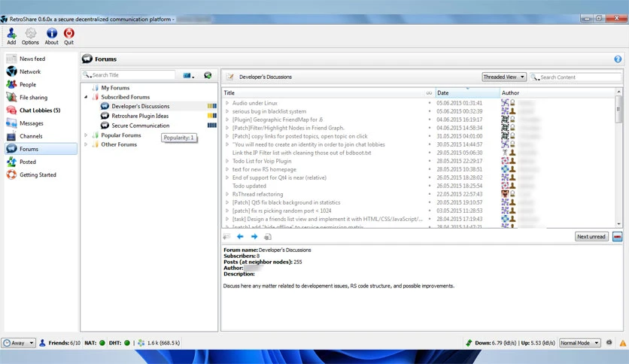Click popularity bars of Secure Communication
The image size is (629, 364).
point(212,126)
